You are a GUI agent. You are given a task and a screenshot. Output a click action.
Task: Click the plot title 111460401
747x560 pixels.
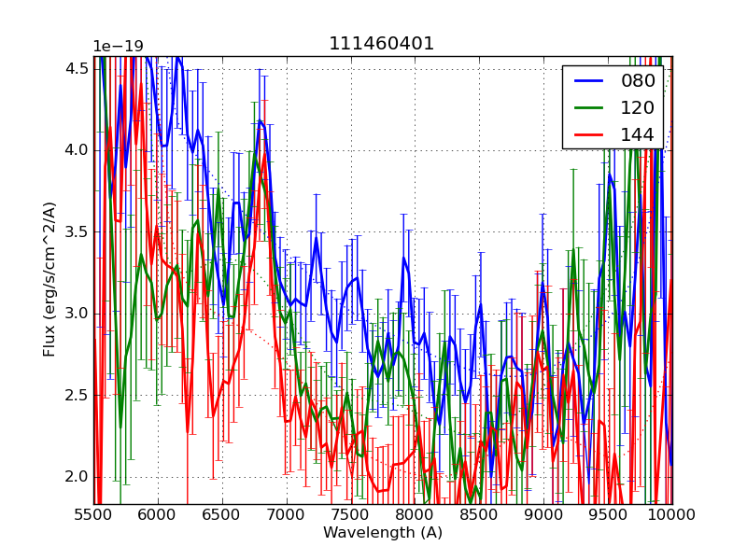tap(382, 44)
